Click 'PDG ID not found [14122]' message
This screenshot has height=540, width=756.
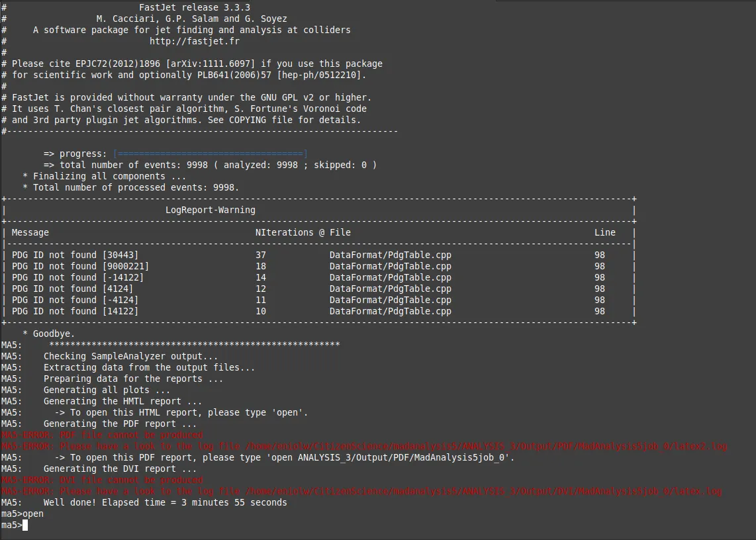tap(75, 312)
